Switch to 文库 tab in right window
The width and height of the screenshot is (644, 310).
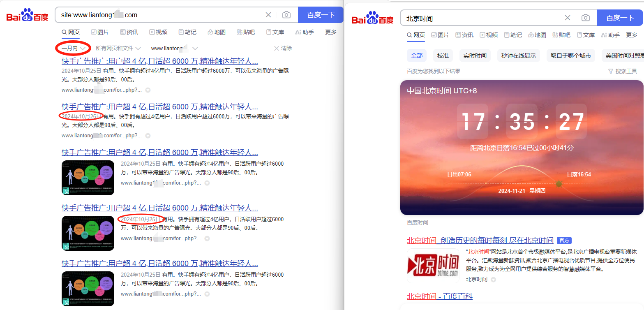[x=586, y=35]
